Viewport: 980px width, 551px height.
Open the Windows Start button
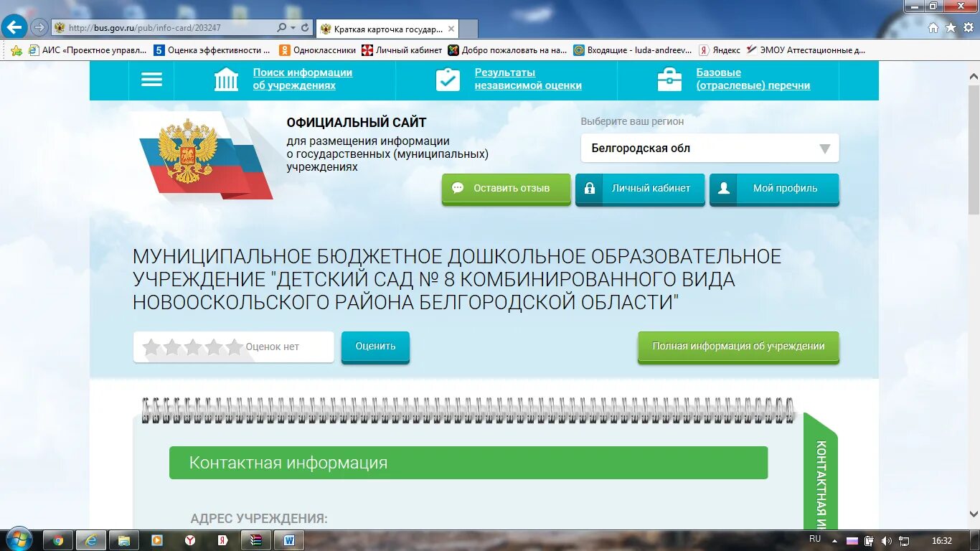click(x=19, y=540)
